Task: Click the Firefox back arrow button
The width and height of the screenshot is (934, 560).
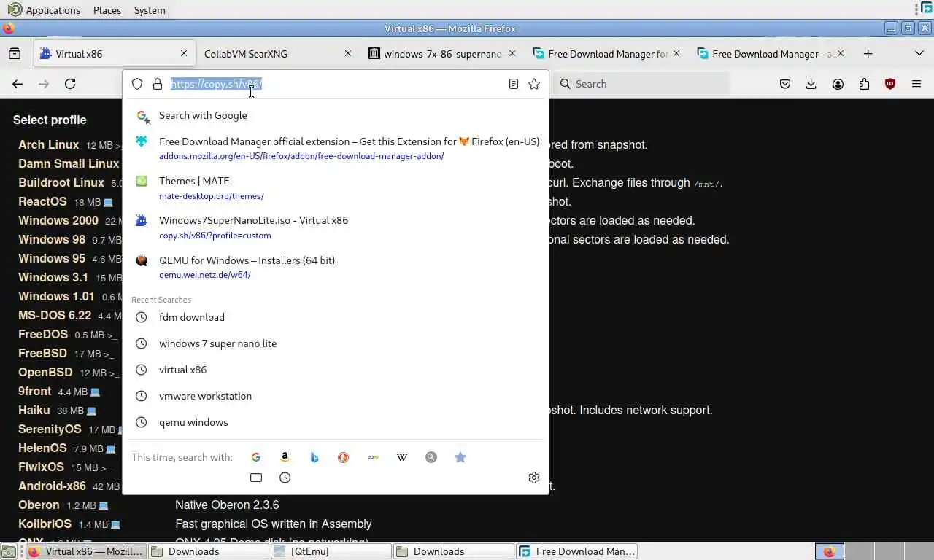Action: click(x=18, y=84)
